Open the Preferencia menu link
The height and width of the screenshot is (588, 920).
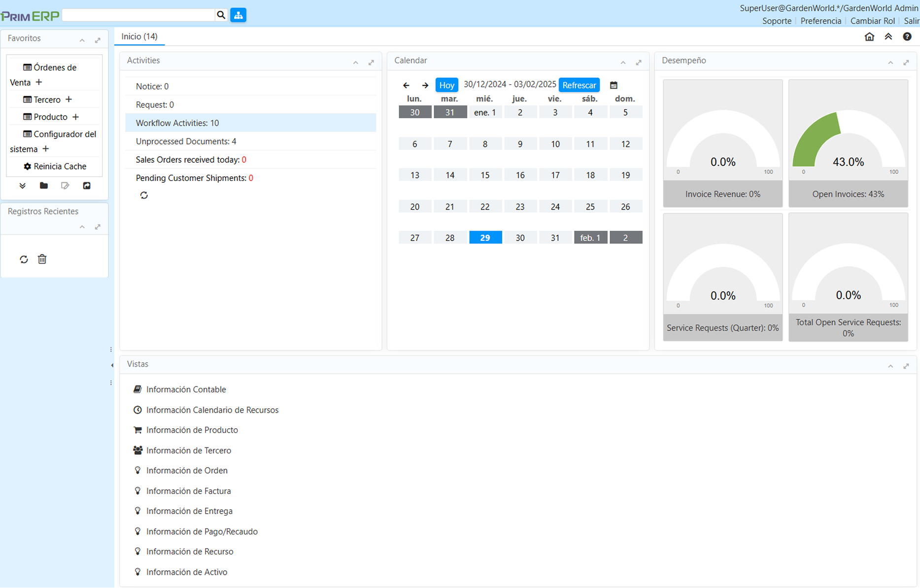click(820, 21)
